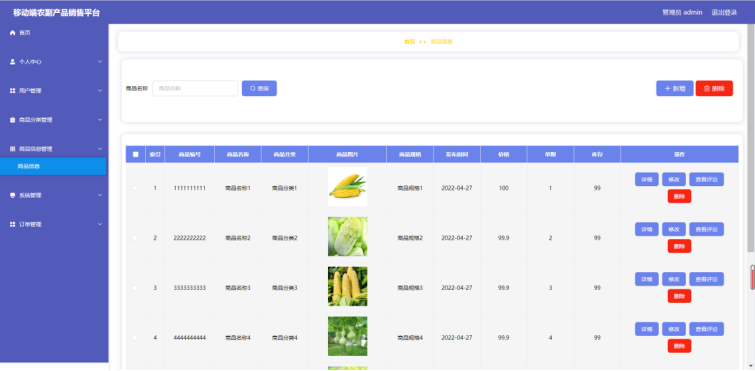Screen dimensions: 755x371
Task: Click the page vertical scrollbar
Action: coord(751,138)
